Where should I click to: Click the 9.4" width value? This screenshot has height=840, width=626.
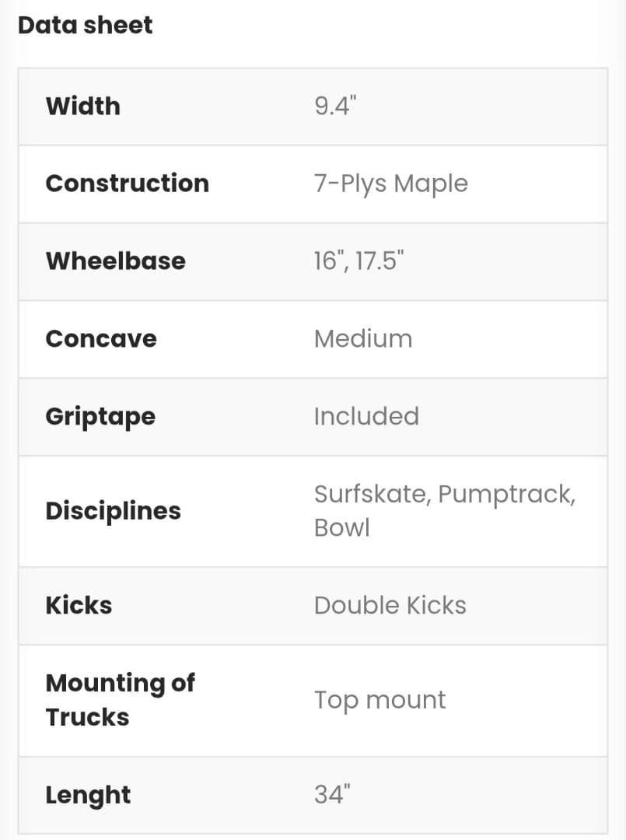click(335, 106)
